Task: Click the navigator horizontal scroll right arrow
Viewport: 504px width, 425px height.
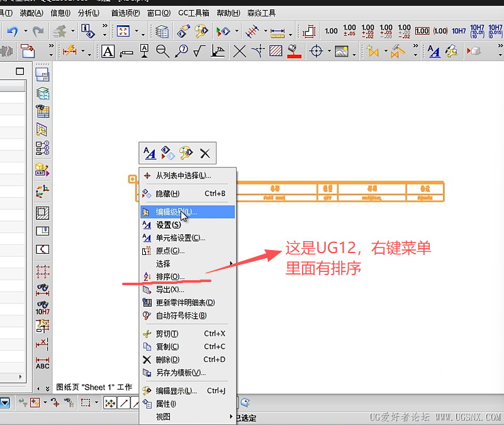Action: pos(20,377)
